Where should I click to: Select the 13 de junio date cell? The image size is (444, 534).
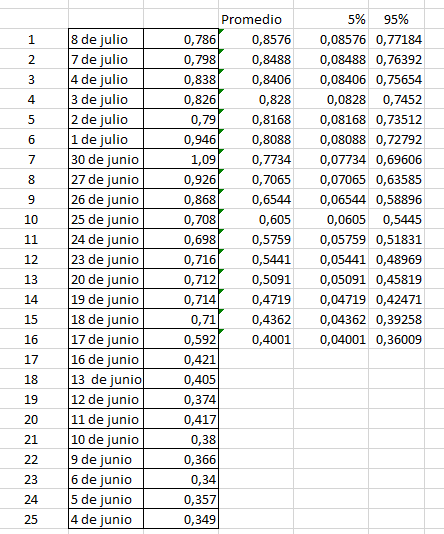point(106,379)
